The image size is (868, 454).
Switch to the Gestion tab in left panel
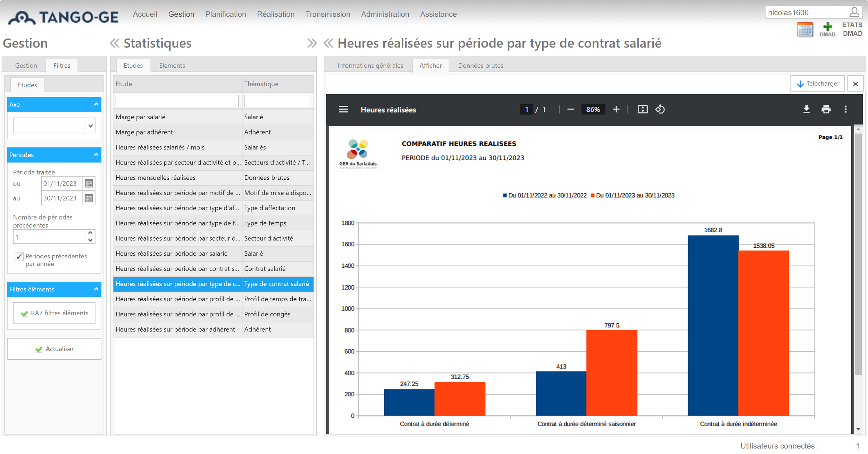tap(26, 66)
